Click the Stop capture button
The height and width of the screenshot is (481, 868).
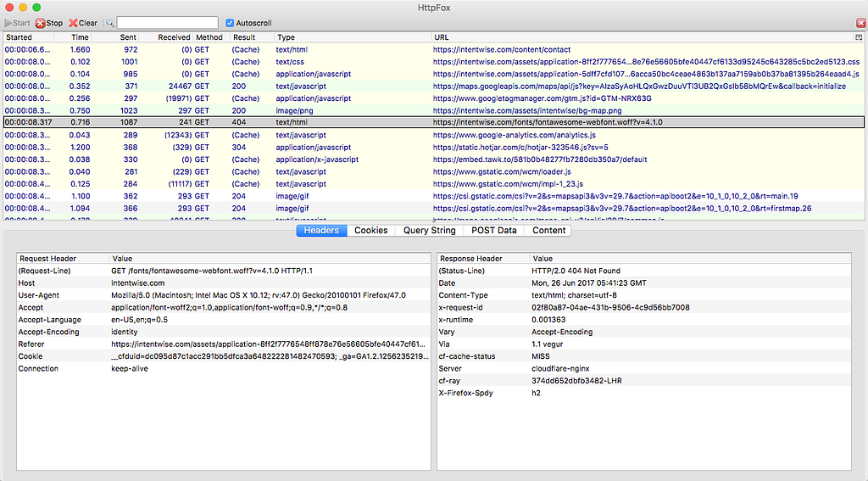tap(48, 23)
